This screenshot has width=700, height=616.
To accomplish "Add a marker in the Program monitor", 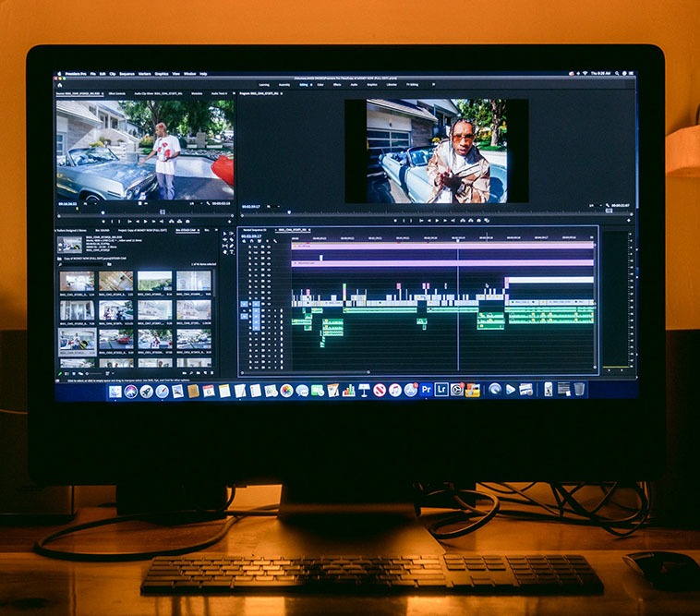I will pyautogui.click(x=395, y=221).
